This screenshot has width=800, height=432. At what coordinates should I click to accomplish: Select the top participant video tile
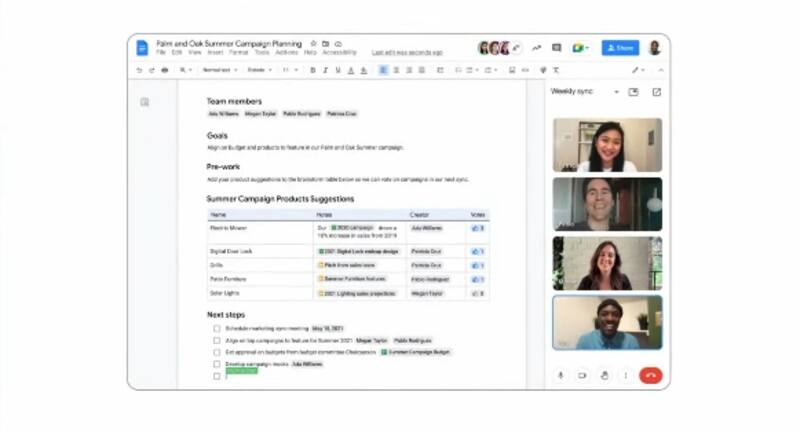(x=607, y=145)
